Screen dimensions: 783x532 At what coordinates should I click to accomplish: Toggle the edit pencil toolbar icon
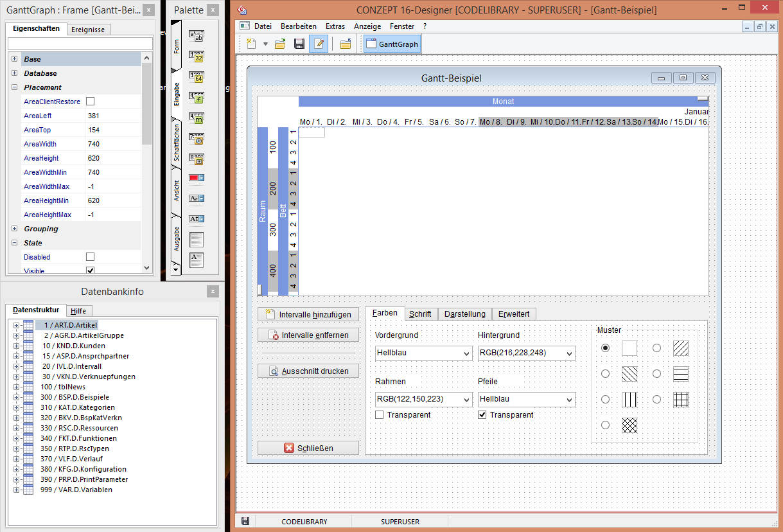(x=319, y=44)
